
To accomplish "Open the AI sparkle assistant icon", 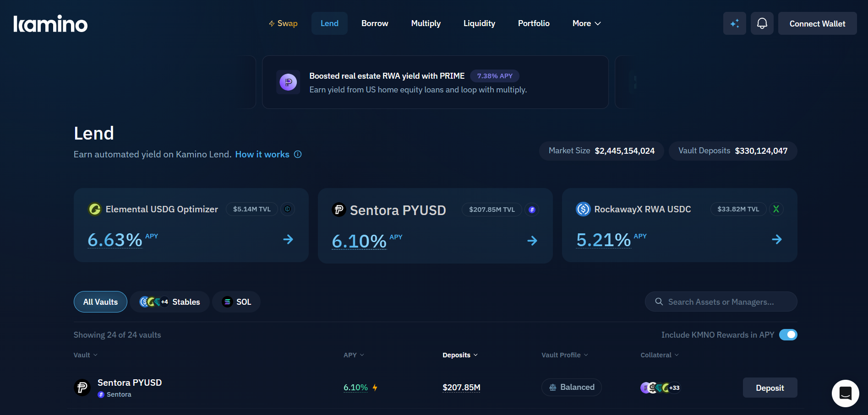I will (x=735, y=23).
